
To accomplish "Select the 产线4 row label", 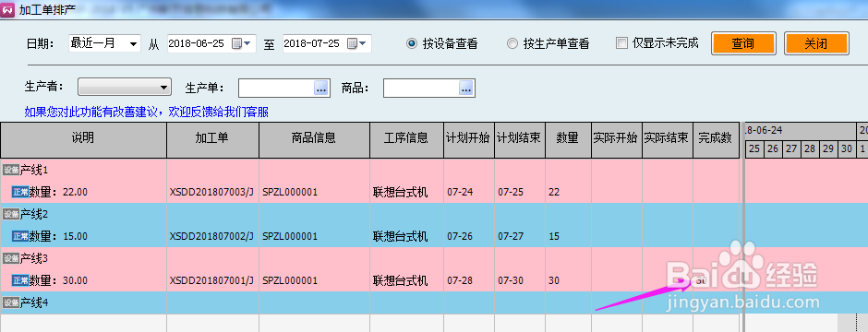I will click(34, 302).
